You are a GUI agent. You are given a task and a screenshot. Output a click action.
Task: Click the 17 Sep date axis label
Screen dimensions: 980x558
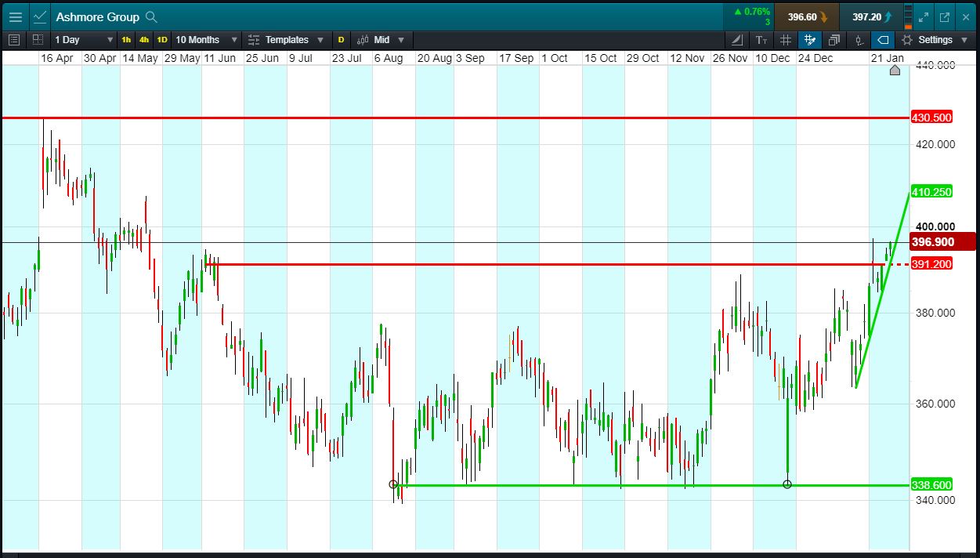pos(516,58)
